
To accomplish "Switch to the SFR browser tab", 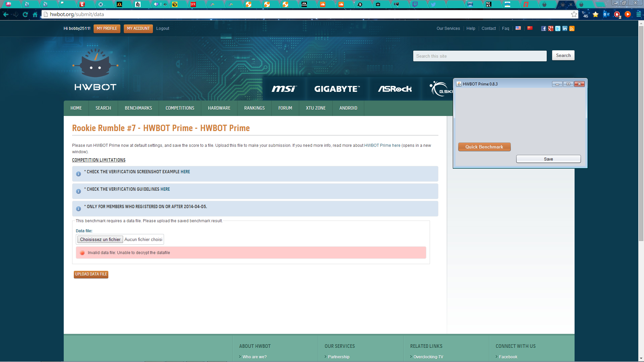I will pyautogui.click(x=193, y=4).
